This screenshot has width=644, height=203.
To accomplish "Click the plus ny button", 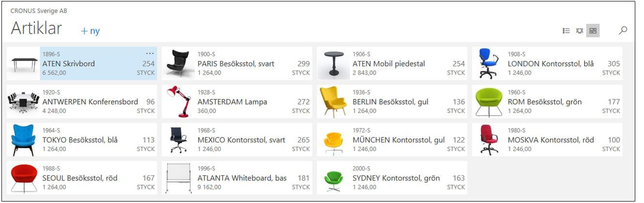I will [90, 31].
